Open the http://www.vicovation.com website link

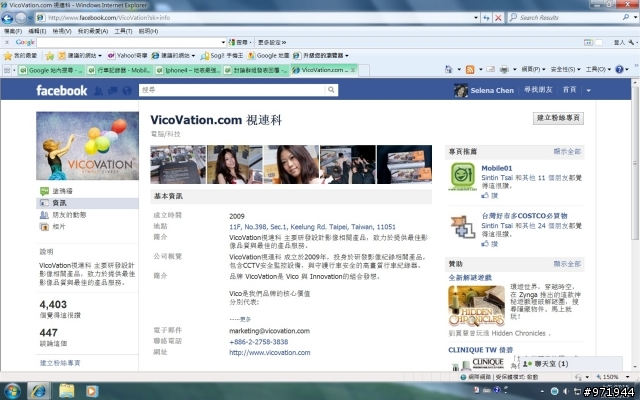269,353
